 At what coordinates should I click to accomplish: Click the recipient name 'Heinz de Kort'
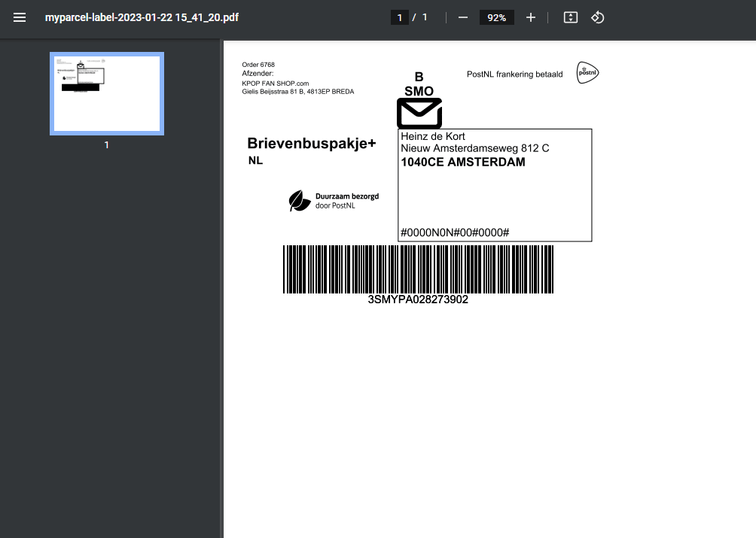pyautogui.click(x=433, y=136)
